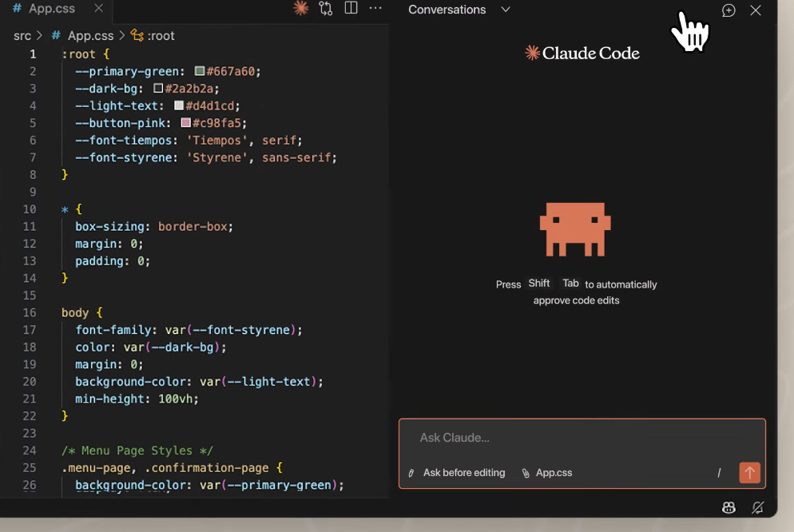Click the src breadcrumb segment

pos(22,36)
